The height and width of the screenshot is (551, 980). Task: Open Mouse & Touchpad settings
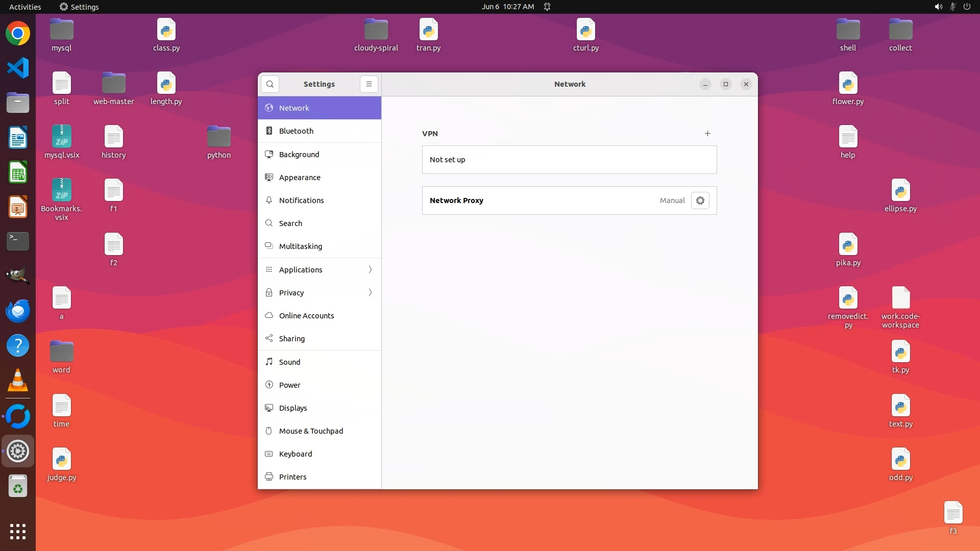coord(311,431)
